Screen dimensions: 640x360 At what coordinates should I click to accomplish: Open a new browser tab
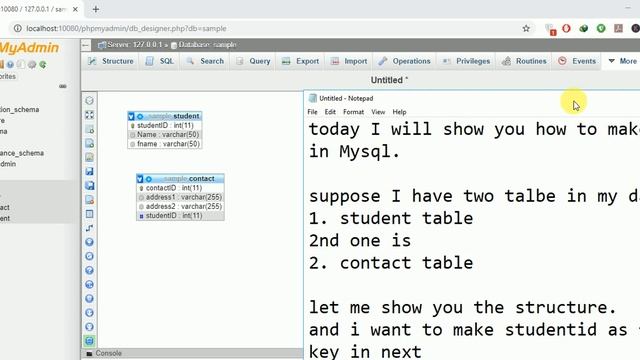[x=96, y=9]
